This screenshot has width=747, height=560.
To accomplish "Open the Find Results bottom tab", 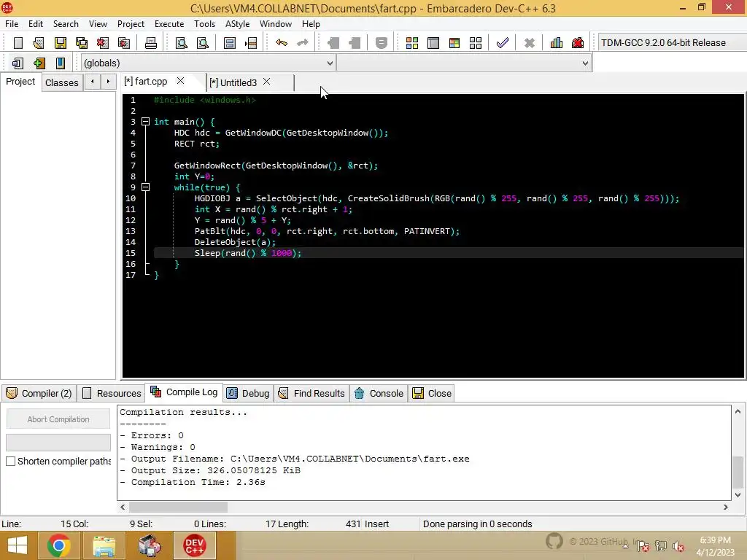I will (x=312, y=393).
